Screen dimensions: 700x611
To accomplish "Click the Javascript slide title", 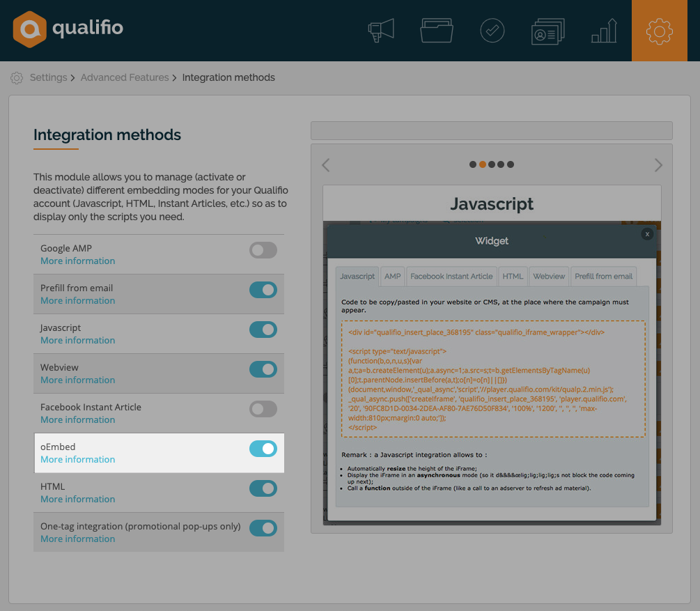I will tap(492, 203).
